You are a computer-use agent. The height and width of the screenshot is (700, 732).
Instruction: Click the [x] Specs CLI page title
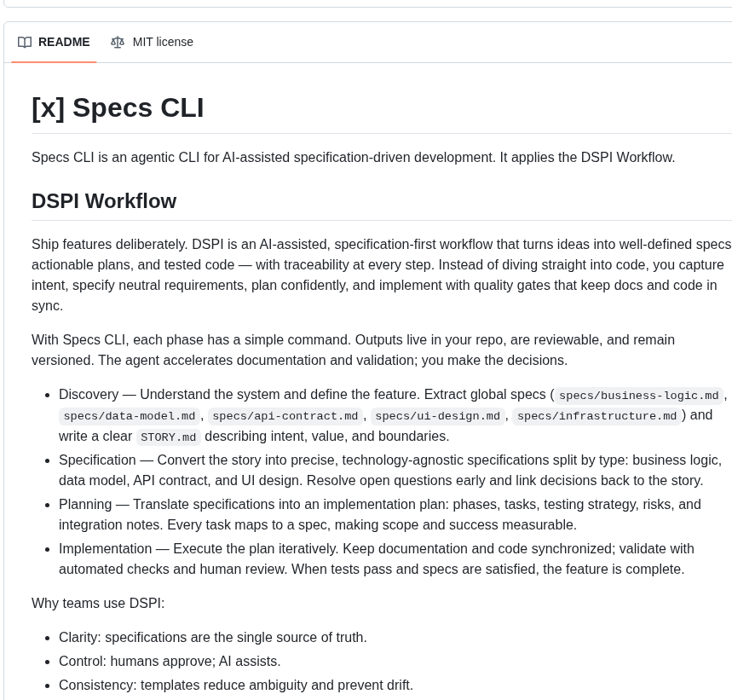coord(118,107)
